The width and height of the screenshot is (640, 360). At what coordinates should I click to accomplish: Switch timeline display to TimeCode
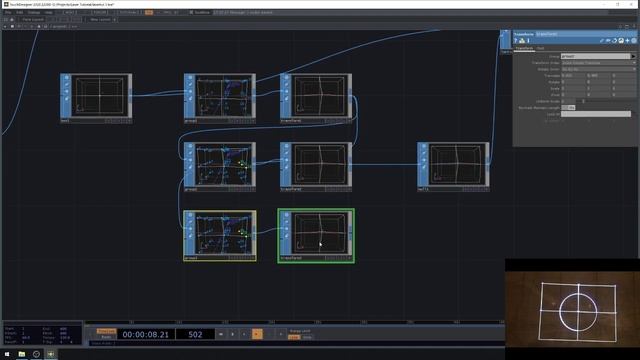[x=106, y=331]
